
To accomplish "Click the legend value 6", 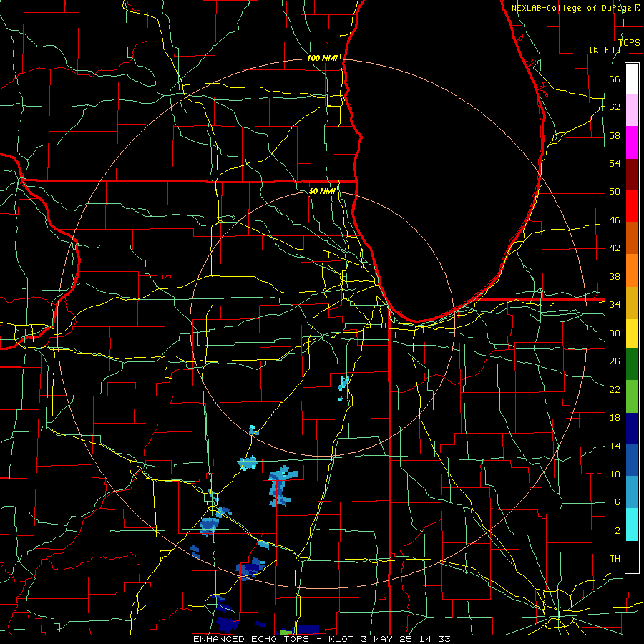I will pyautogui.click(x=618, y=502).
